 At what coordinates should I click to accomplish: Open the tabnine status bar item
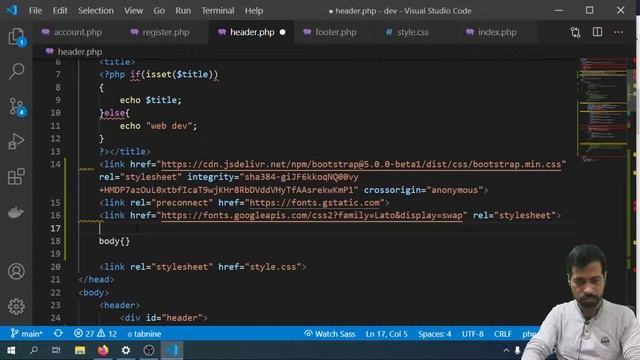pyautogui.click(x=144, y=333)
